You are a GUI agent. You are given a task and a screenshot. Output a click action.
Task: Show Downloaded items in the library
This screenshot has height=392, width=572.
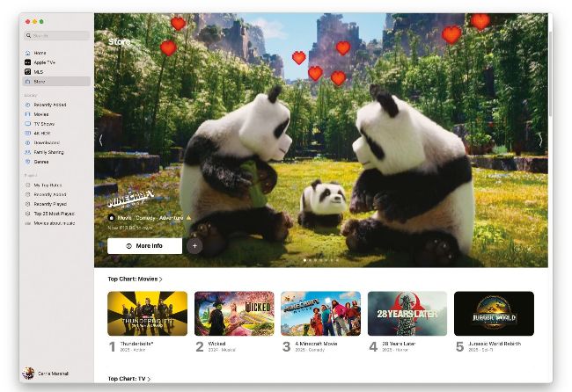[47, 142]
